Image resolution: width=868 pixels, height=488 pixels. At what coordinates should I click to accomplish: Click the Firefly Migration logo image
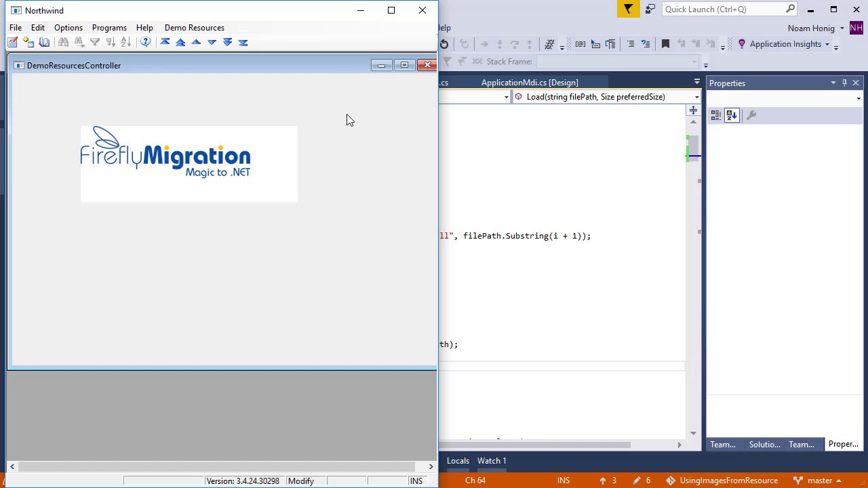coord(189,163)
